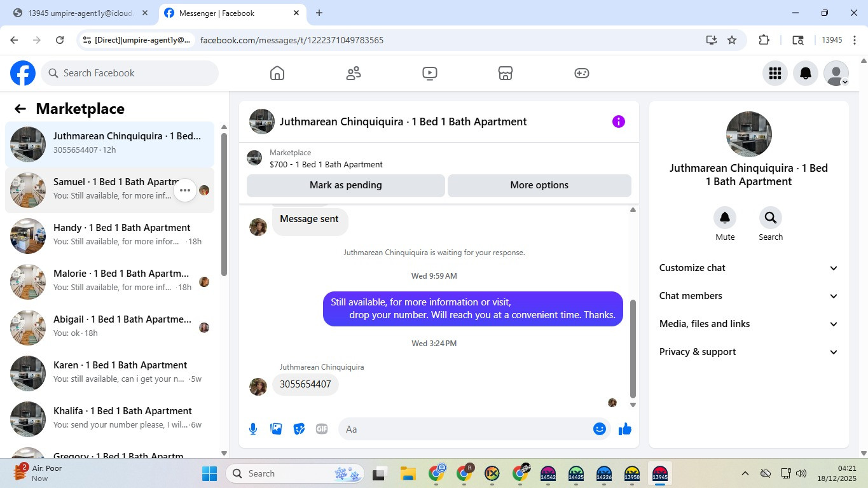Send a voice clip microphone icon
Image resolution: width=868 pixels, height=488 pixels.
[x=253, y=429]
